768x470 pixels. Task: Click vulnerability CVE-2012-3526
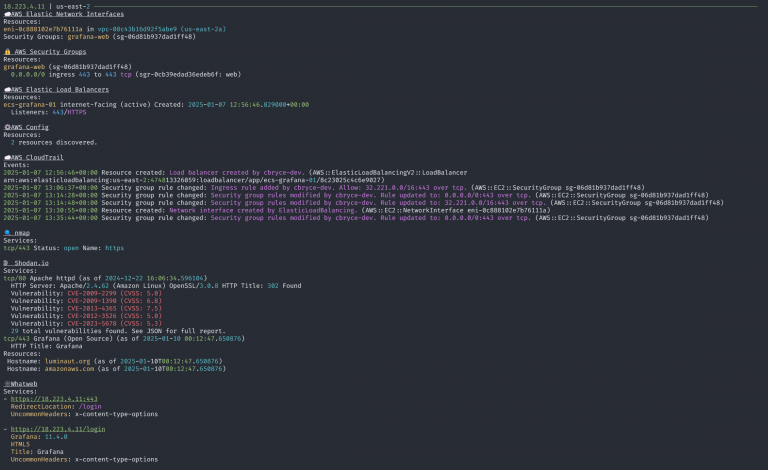pyautogui.click(x=92, y=316)
